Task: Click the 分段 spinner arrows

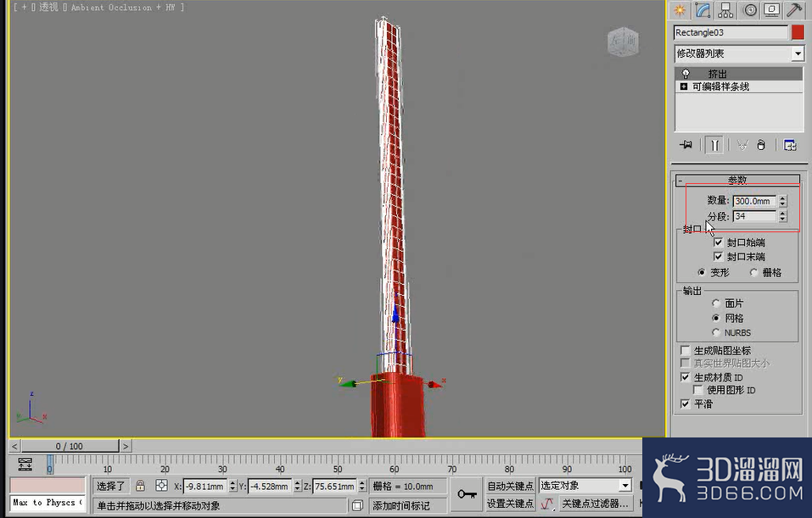Action: [782, 216]
